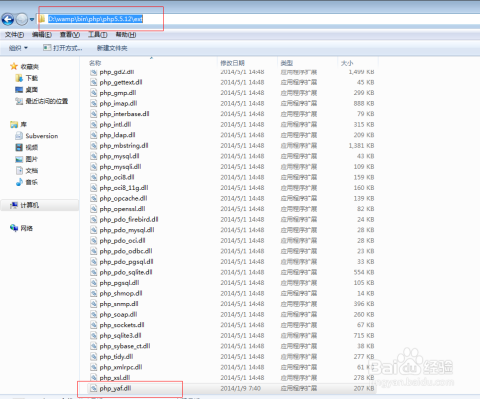
Task: Open 最近访问的位置 in sidebar
Action: pyautogui.click(x=42, y=101)
